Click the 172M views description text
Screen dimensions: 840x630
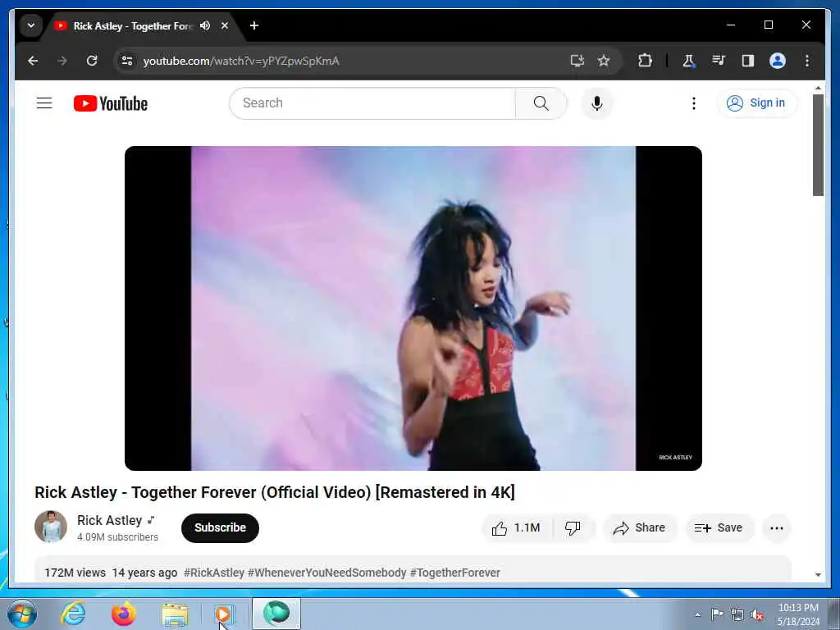[x=75, y=573]
